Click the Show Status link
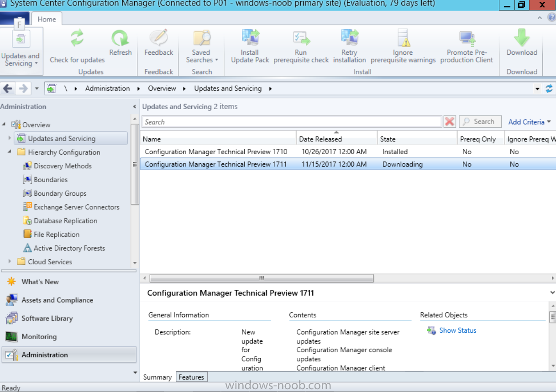 click(x=457, y=330)
